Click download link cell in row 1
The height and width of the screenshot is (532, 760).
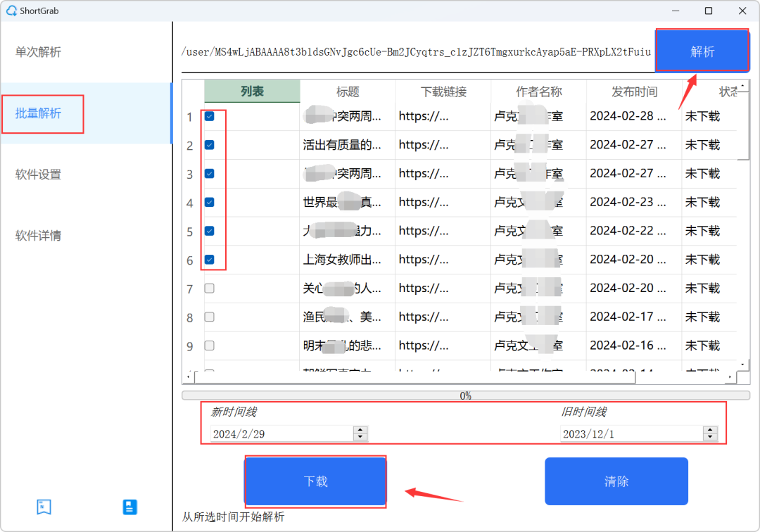click(x=443, y=116)
